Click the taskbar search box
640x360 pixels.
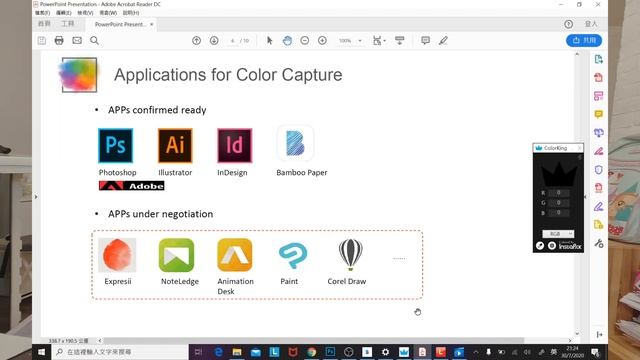[120, 352]
